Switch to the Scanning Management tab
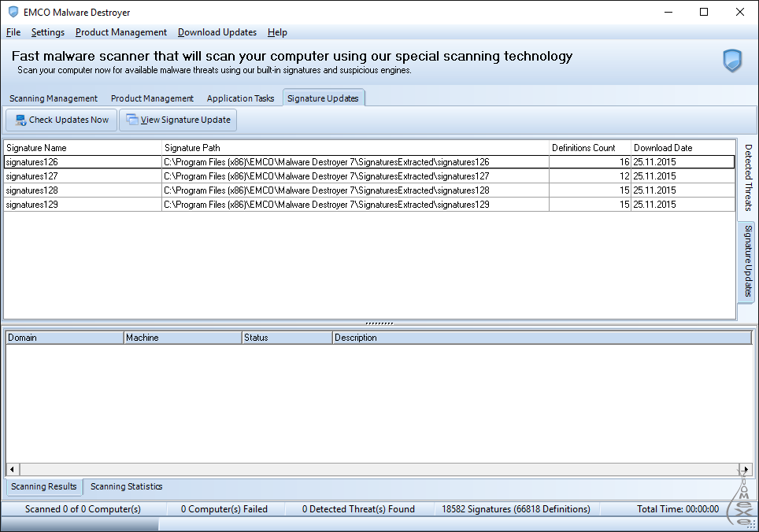 54,98
